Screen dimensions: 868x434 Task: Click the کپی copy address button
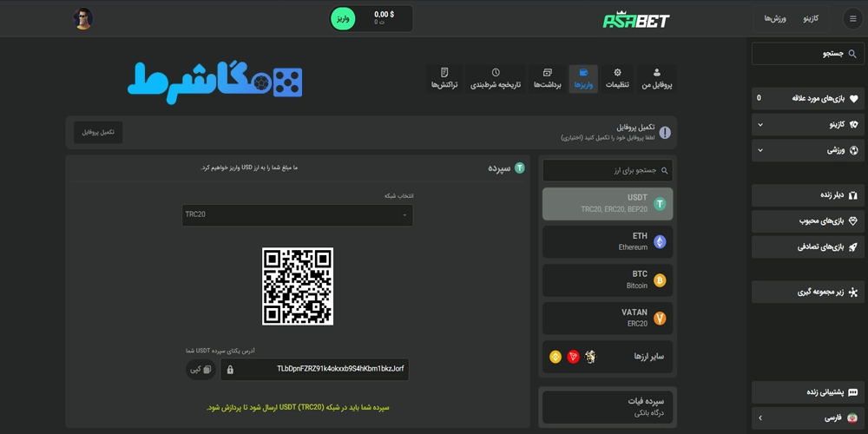[201, 369]
